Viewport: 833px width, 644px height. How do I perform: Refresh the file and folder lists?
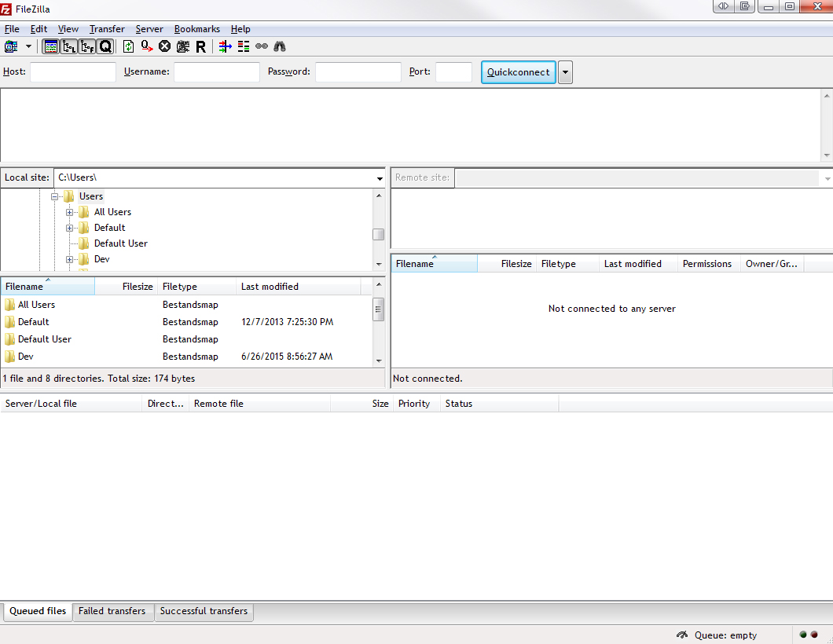pos(129,46)
